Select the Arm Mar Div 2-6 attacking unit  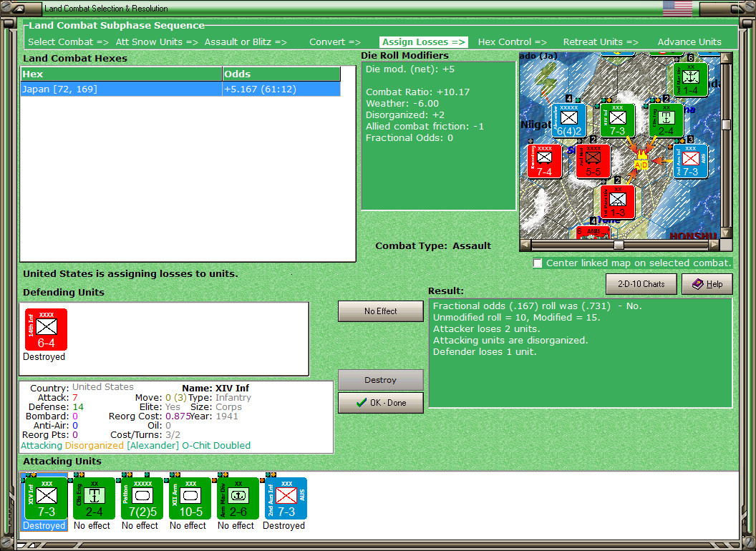(x=238, y=498)
